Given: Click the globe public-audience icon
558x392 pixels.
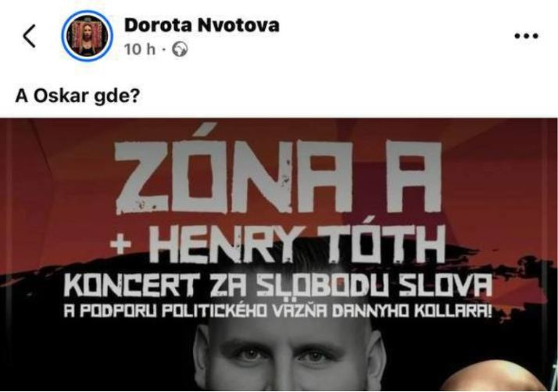Looking at the screenshot, I should pyautogui.click(x=180, y=49).
